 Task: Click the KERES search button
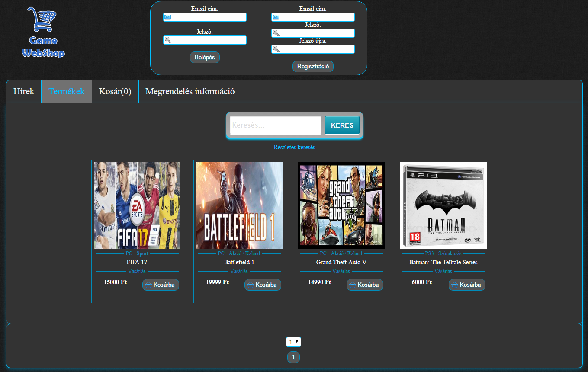coord(342,125)
